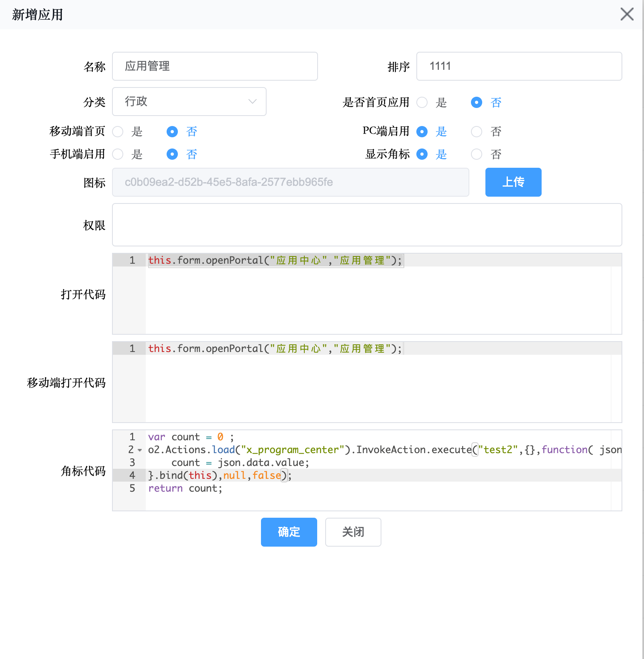Viewport: 644px width, 659px height.
Task: Collapse the fold arrow on line 2
Action: (x=140, y=450)
